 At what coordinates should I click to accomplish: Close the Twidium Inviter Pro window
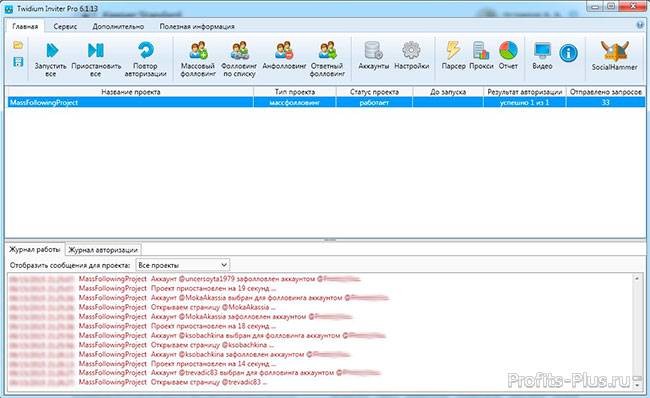coord(633,7)
